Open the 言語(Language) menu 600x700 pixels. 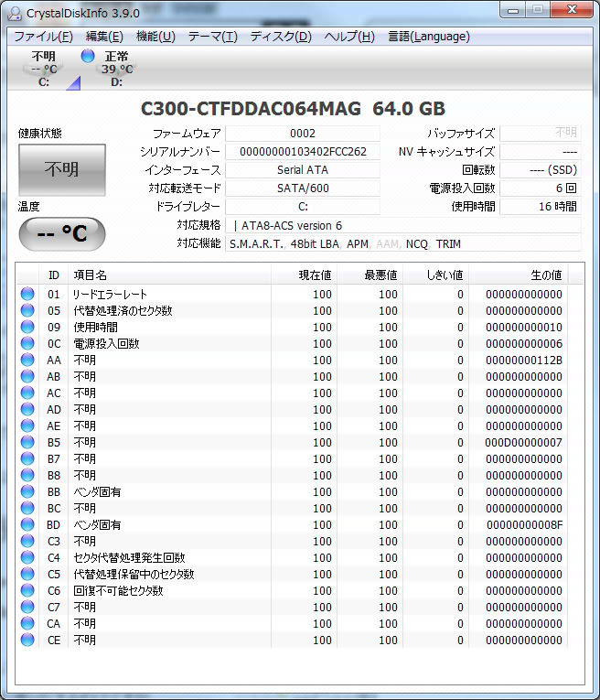pyautogui.click(x=429, y=37)
